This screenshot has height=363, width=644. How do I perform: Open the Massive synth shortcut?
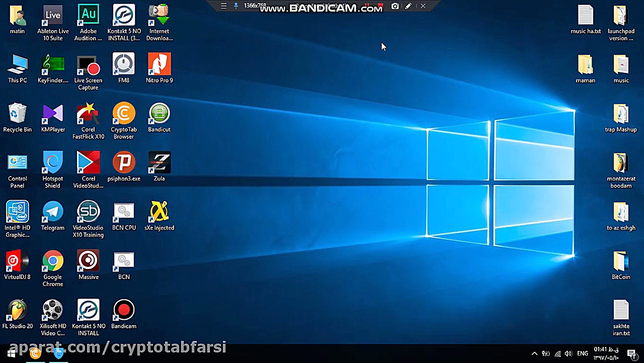click(88, 265)
